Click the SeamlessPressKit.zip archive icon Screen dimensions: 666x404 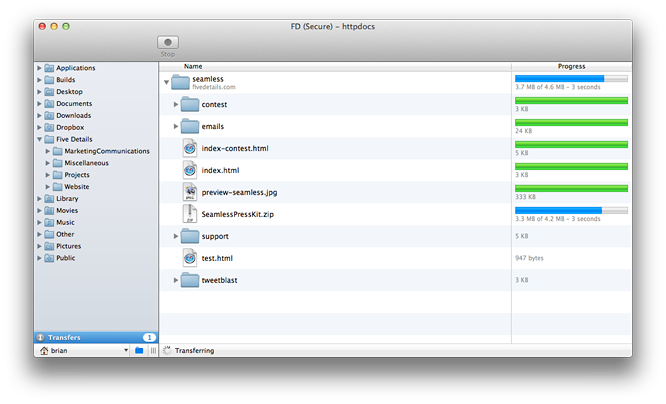pos(189,214)
